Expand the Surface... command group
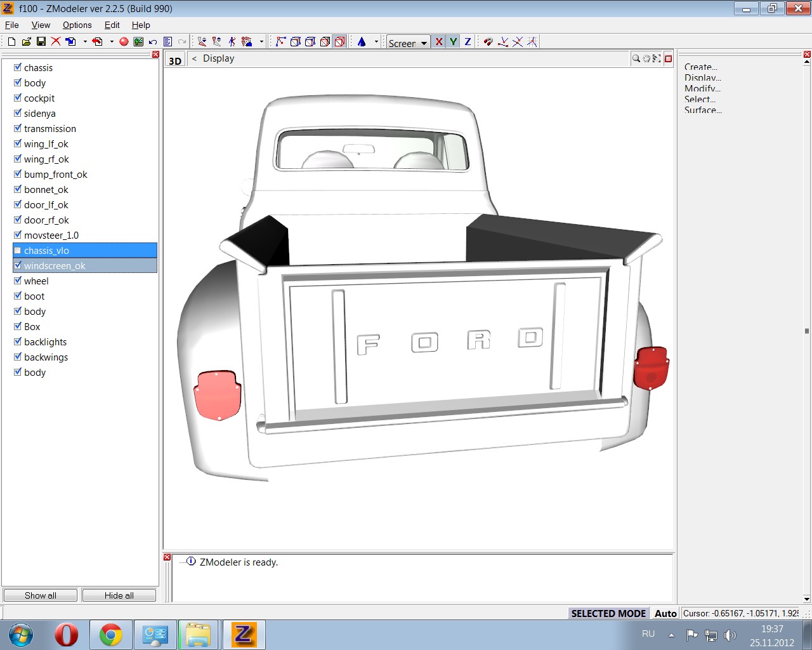812x650 pixels. [x=703, y=110]
